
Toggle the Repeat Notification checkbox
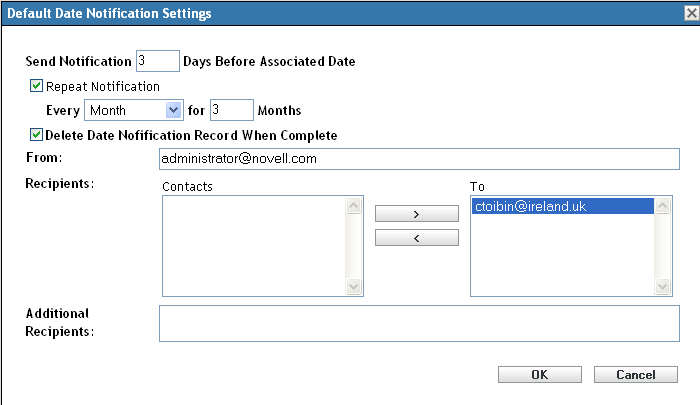pos(37,87)
